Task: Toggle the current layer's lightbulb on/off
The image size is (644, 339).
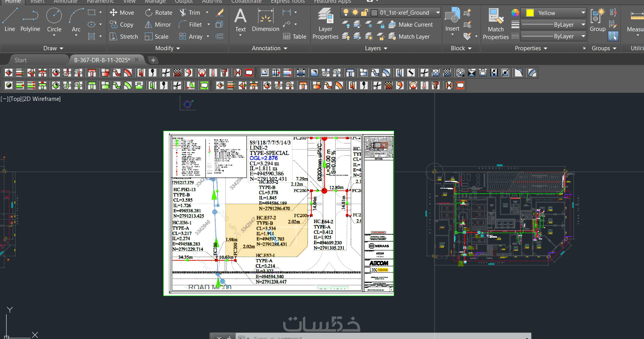Action: tap(346, 13)
